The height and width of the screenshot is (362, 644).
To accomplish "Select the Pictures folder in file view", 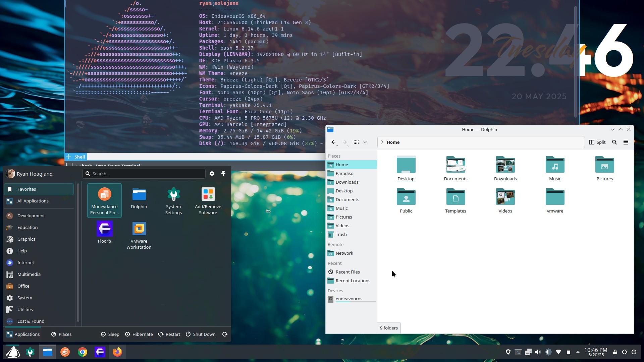I will (604, 168).
